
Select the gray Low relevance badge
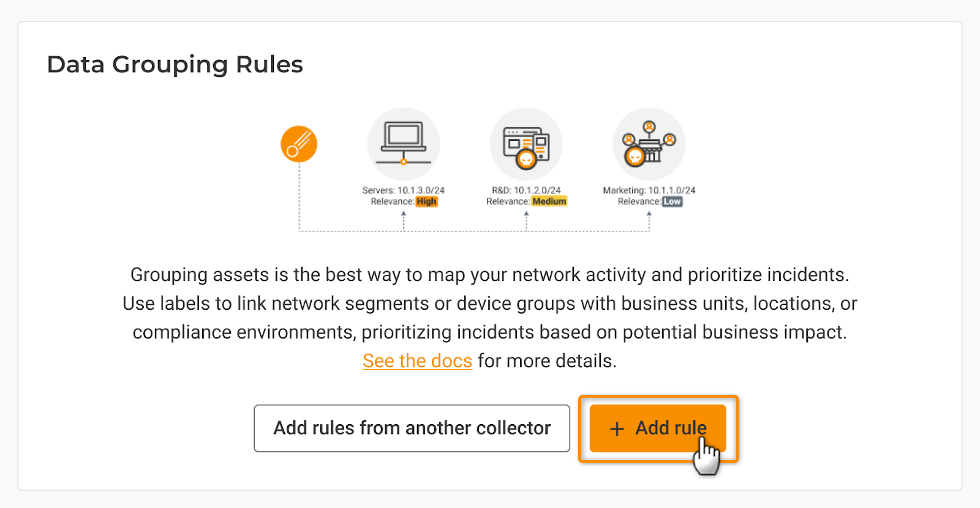click(x=672, y=201)
